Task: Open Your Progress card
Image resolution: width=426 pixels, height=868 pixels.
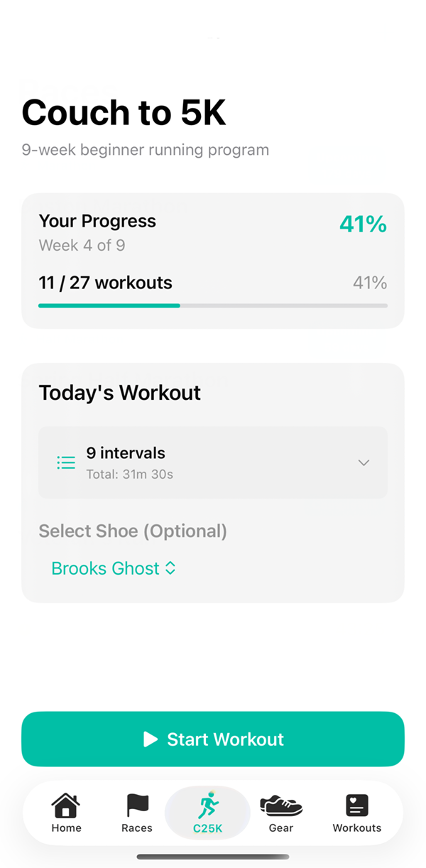Action: point(213,260)
